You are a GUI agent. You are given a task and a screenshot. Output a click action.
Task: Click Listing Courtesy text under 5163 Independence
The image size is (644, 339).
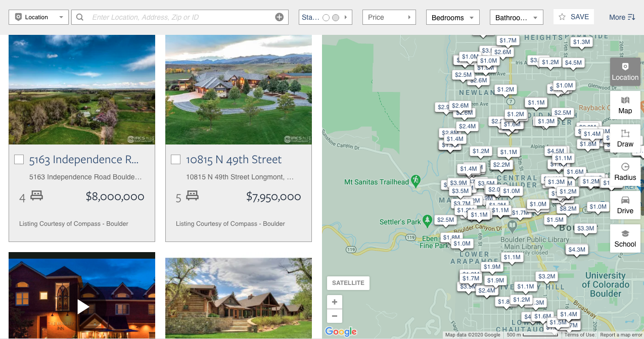[74, 224]
